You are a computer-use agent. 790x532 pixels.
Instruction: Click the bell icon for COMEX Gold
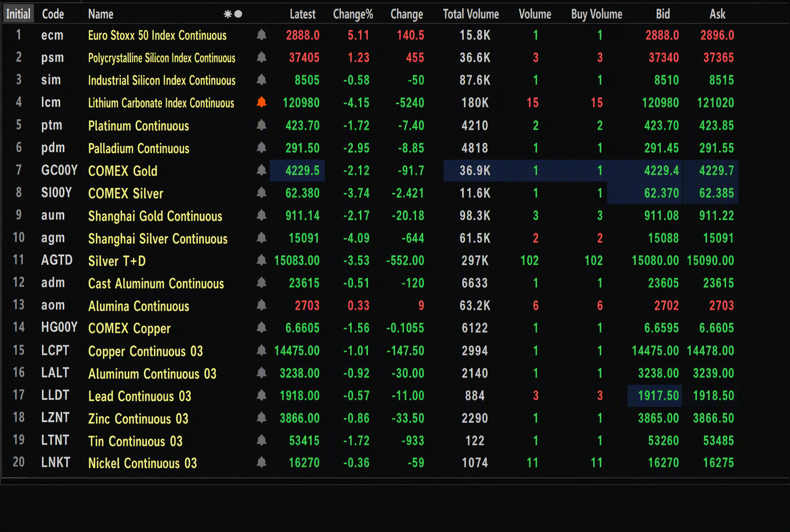(262, 170)
